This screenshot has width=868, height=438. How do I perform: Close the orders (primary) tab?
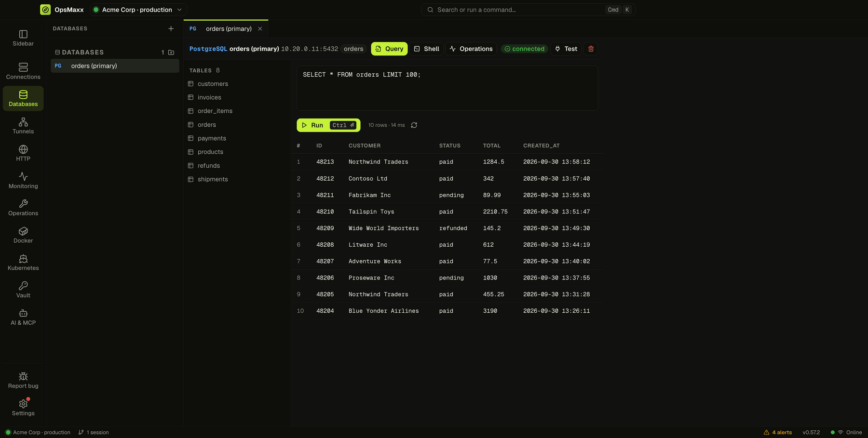click(260, 29)
